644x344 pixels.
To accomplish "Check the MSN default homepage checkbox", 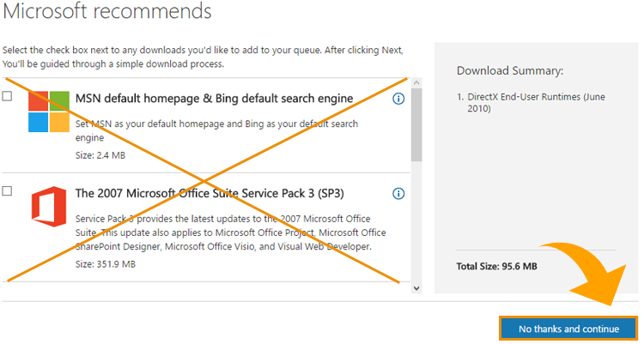I will tap(7, 96).
